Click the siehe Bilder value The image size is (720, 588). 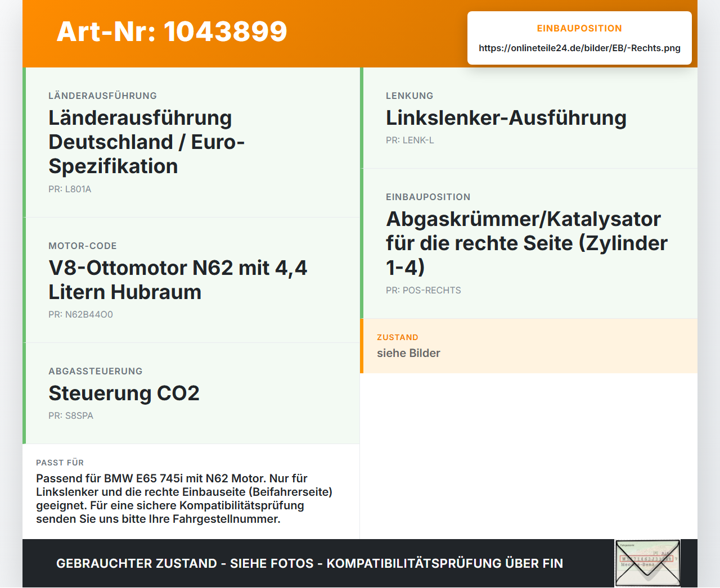(x=408, y=353)
